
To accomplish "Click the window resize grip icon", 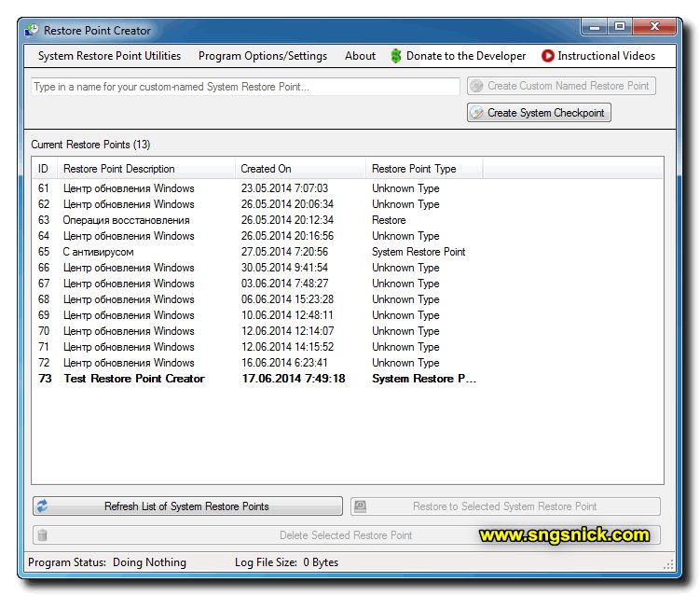I will pyautogui.click(x=668, y=564).
